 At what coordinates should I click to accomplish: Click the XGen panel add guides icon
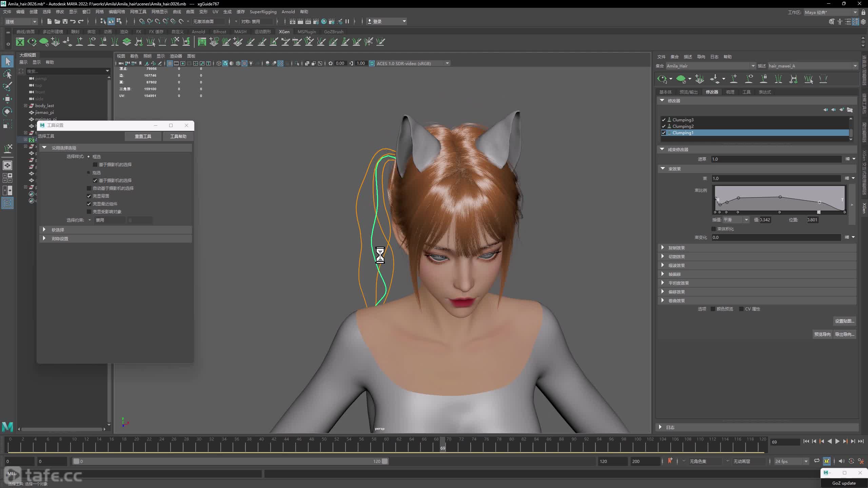[699, 79]
